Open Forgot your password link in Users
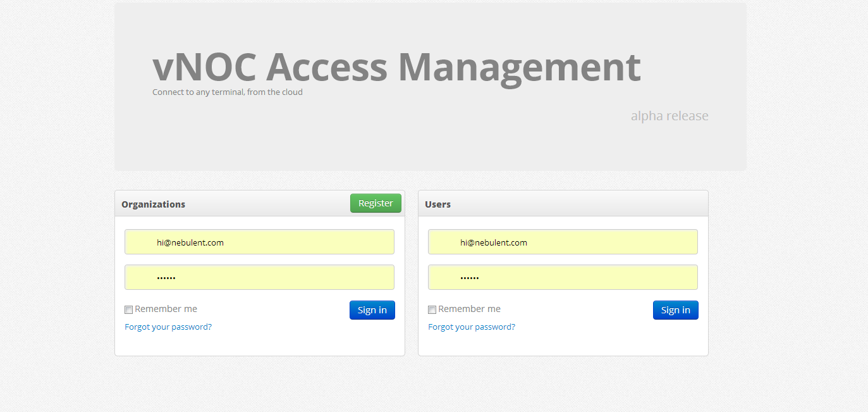This screenshot has width=868, height=412. point(472,327)
